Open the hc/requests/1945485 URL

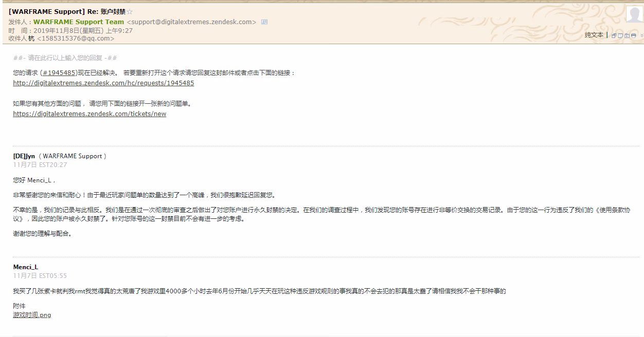coord(103,83)
